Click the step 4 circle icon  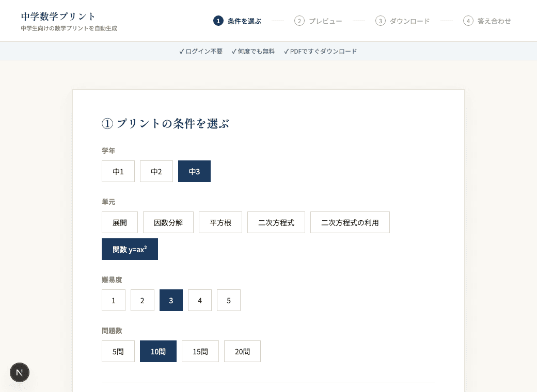point(468,21)
